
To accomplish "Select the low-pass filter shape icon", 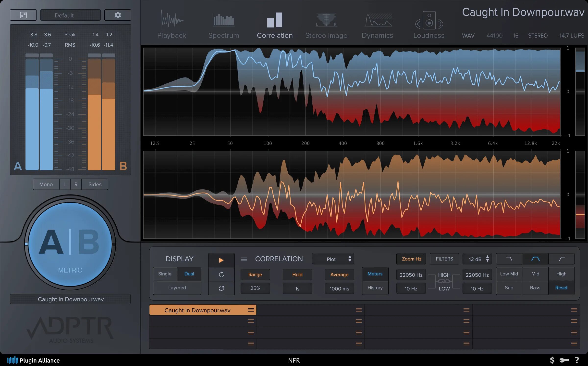I will (x=509, y=259).
